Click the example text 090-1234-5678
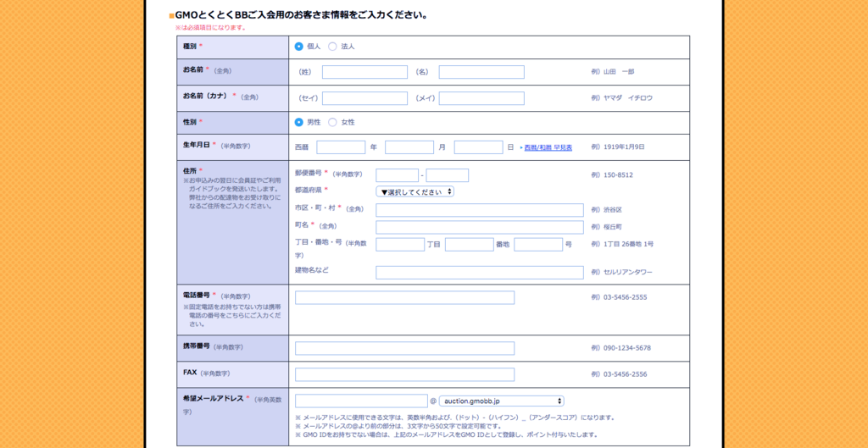This screenshot has height=448, width=868. point(627,348)
